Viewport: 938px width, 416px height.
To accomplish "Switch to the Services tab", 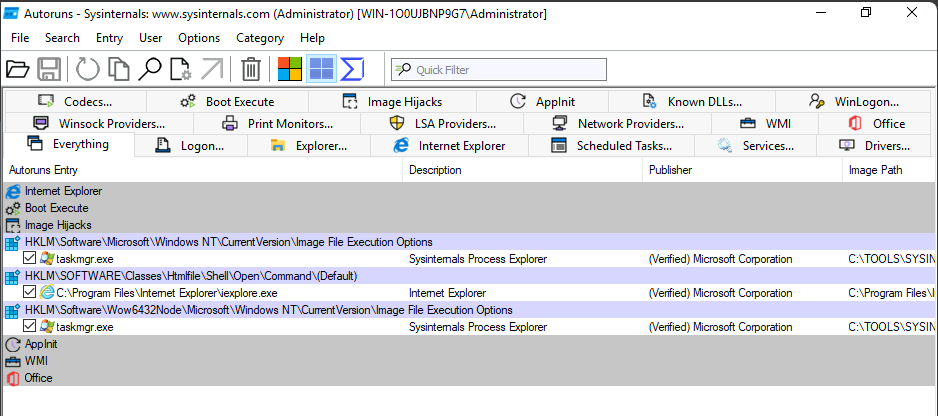I will 756,145.
